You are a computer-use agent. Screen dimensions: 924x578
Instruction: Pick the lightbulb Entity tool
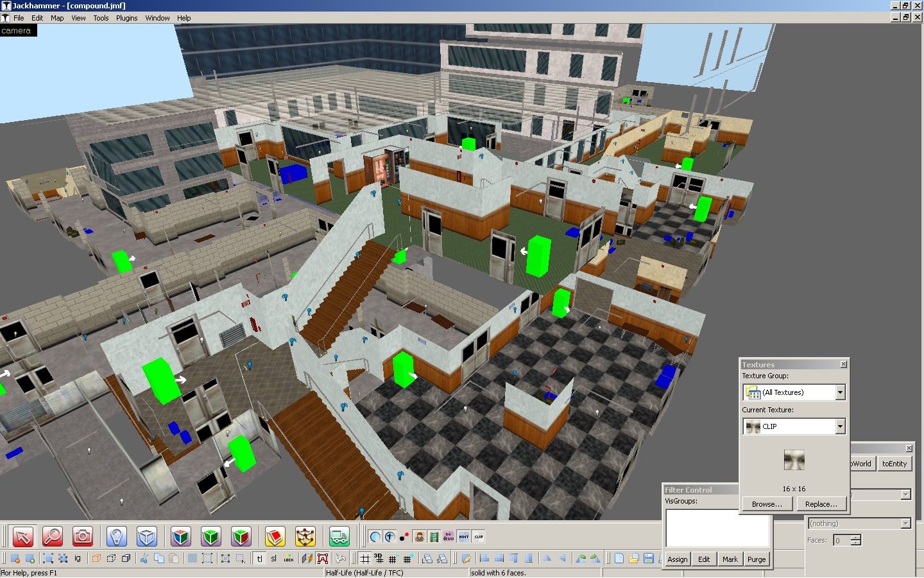pos(116,536)
